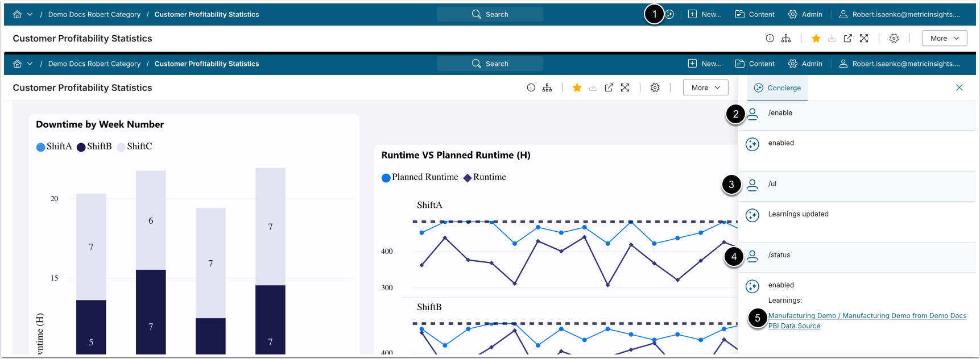
Task: Open the More dropdown beside the Concierge panel
Action: (705, 87)
